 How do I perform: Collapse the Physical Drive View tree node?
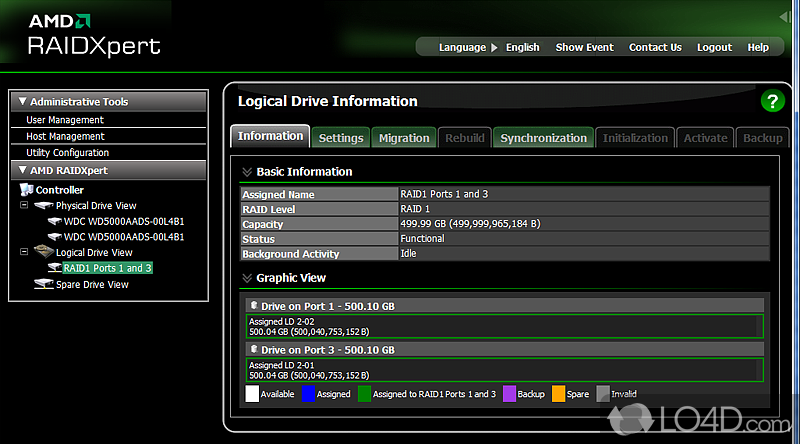tap(24, 206)
